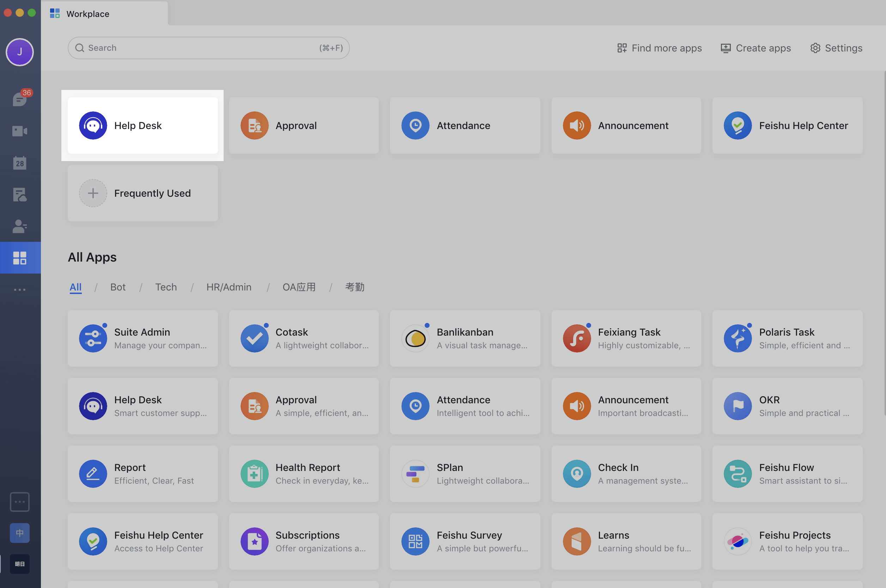Open the Feishu Flow app
886x588 pixels.
coord(787,474)
